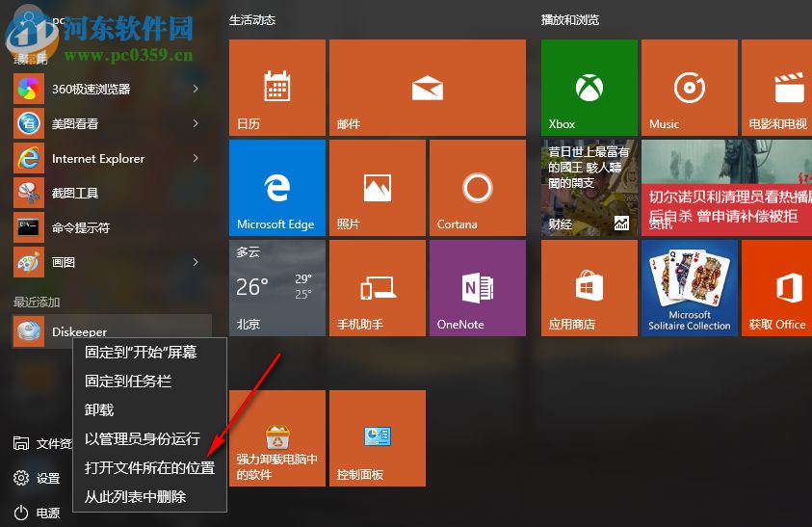Open 命令提示符 command prompt icon
The width and height of the screenshot is (812, 527).
29,227
